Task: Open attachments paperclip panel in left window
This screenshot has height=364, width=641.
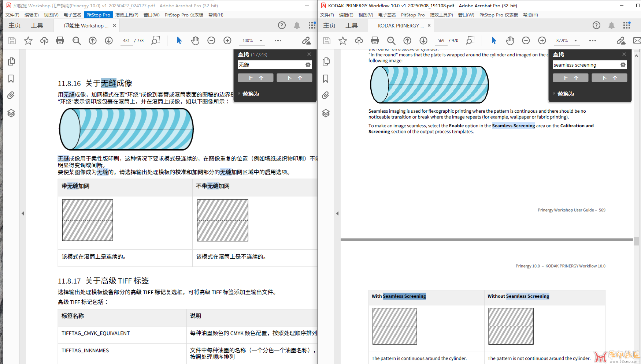Action: [11, 95]
